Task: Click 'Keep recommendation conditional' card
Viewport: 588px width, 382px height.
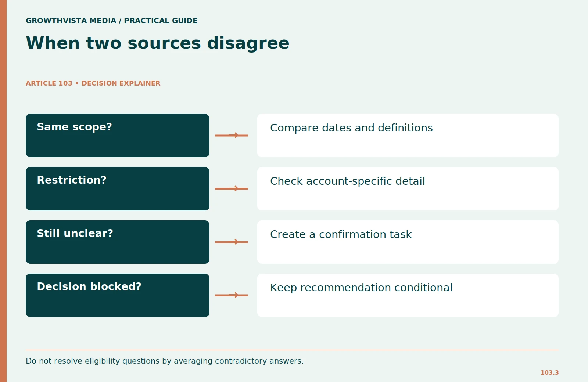Action: click(408, 295)
